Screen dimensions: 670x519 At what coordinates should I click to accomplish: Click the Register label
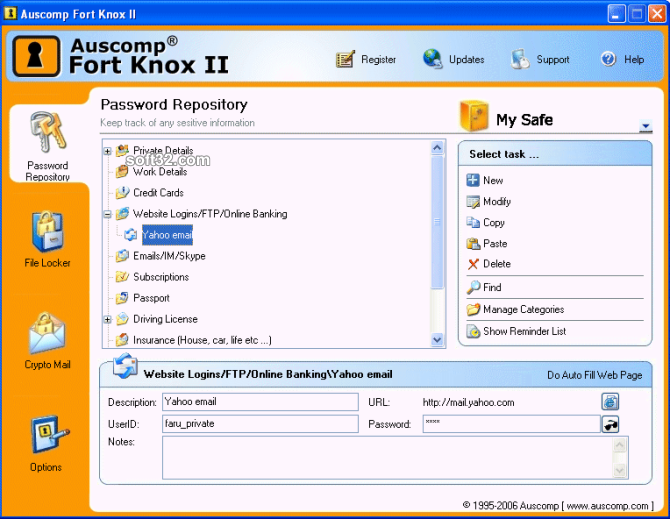(378, 59)
